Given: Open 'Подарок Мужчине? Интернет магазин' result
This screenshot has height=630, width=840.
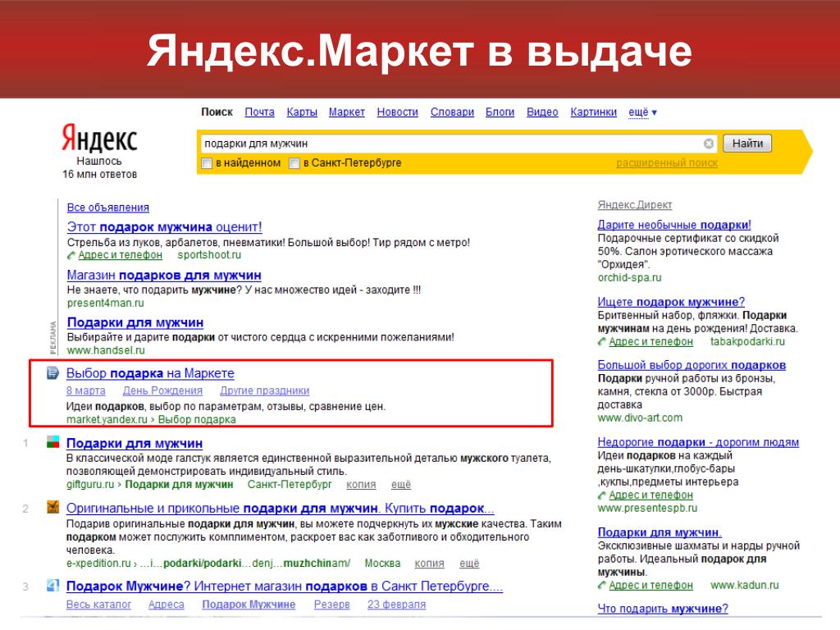Looking at the screenshot, I should coord(285,586).
